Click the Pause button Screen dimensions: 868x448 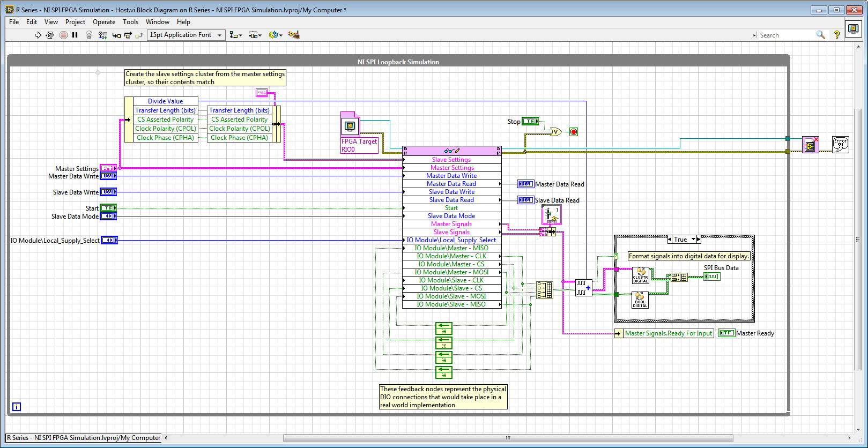[x=75, y=35]
